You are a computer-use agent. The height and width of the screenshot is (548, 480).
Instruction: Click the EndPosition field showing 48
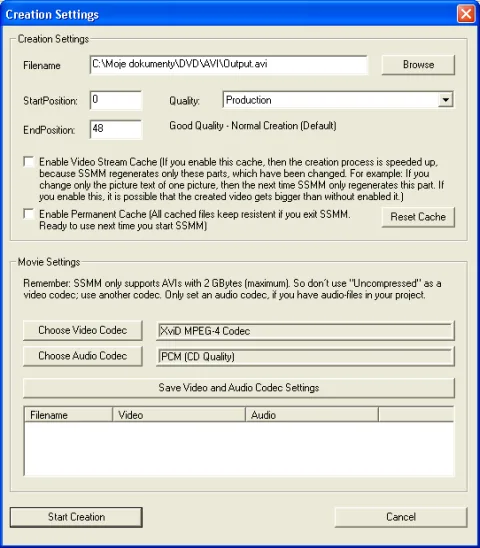point(116,129)
